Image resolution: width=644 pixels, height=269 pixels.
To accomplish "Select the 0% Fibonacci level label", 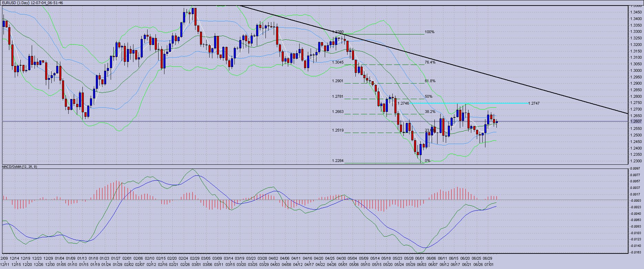I will pyautogui.click(x=427, y=161).
